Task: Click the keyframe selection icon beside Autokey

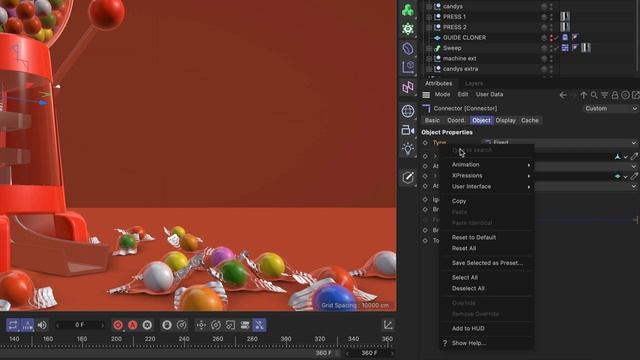Action: (147, 325)
